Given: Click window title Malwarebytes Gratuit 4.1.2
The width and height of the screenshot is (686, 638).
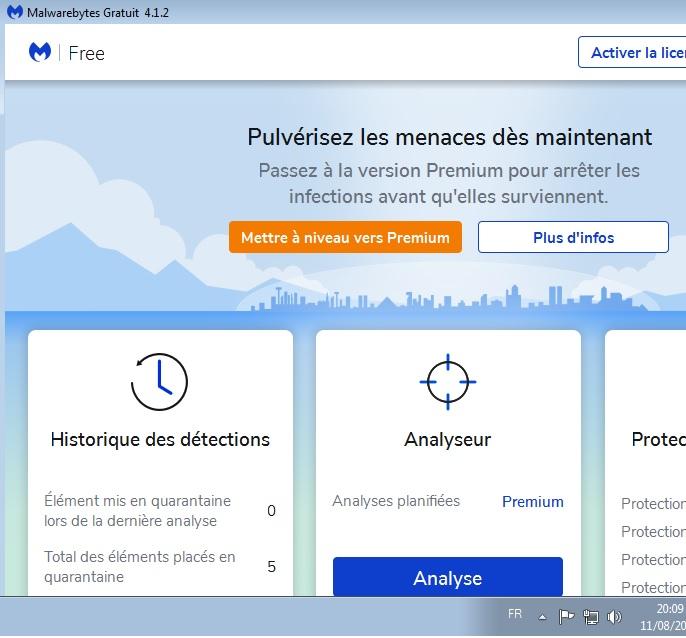Looking at the screenshot, I should 98,13.
